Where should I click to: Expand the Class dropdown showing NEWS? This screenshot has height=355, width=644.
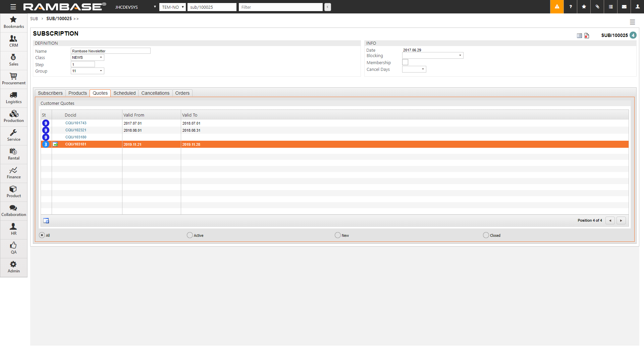click(x=88, y=57)
